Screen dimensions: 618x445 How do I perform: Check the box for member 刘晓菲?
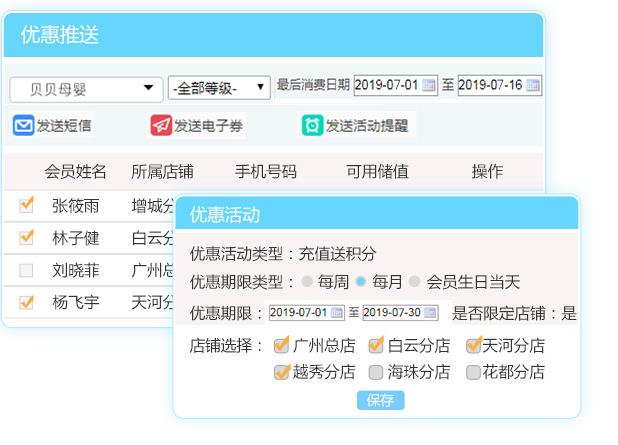click(27, 270)
